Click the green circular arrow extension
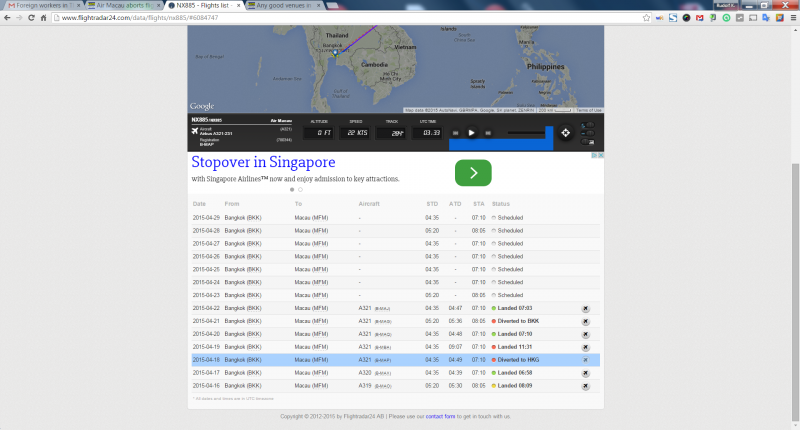 click(x=726, y=18)
